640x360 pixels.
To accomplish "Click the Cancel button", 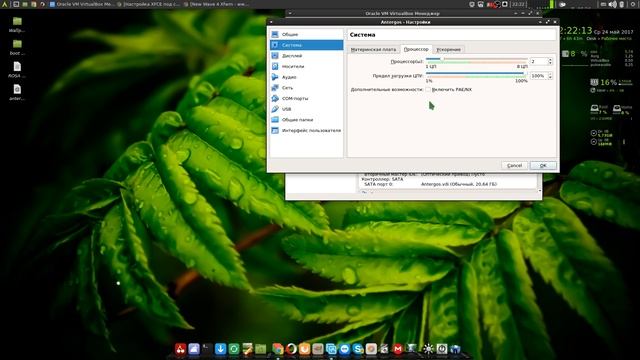I will point(514,165).
